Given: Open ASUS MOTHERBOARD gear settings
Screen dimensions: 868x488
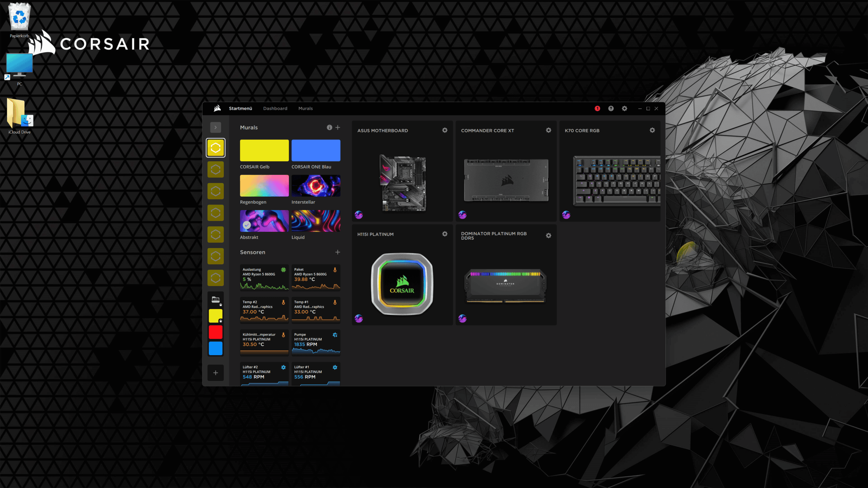Looking at the screenshot, I should tap(445, 130).
